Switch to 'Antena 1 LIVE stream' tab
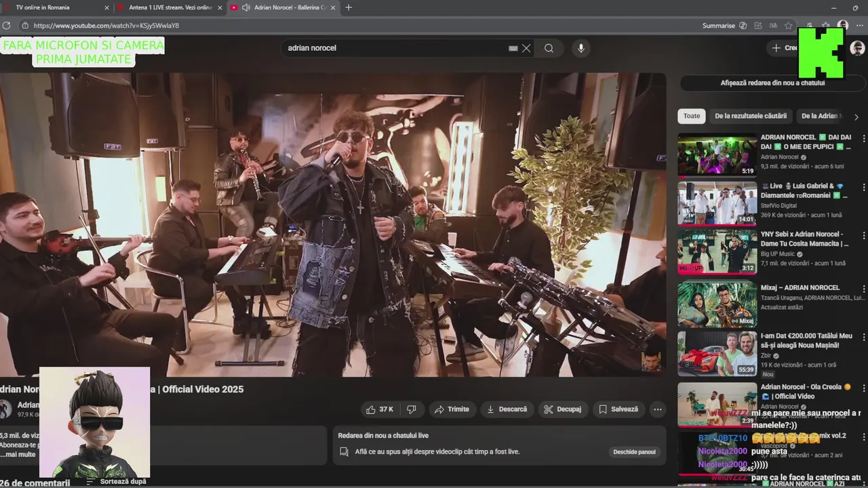The width and height of the screenshot is (868, 488). click(x=170, y=7)
